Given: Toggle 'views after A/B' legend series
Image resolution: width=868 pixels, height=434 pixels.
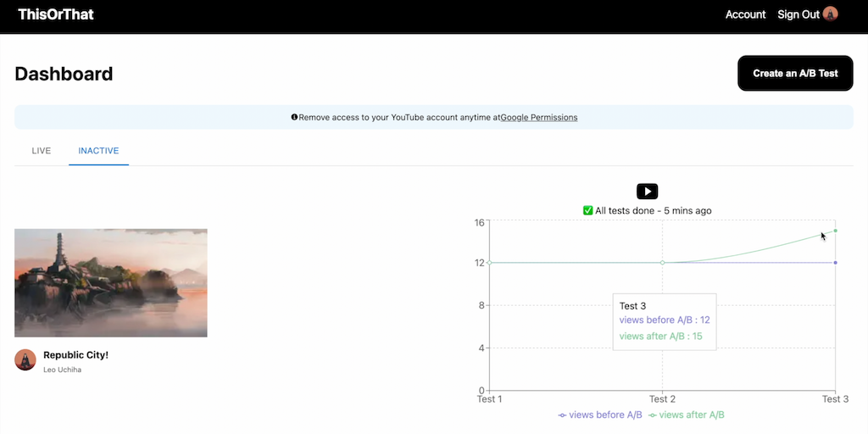Looking at the screenshot, I should coord(687,415).
